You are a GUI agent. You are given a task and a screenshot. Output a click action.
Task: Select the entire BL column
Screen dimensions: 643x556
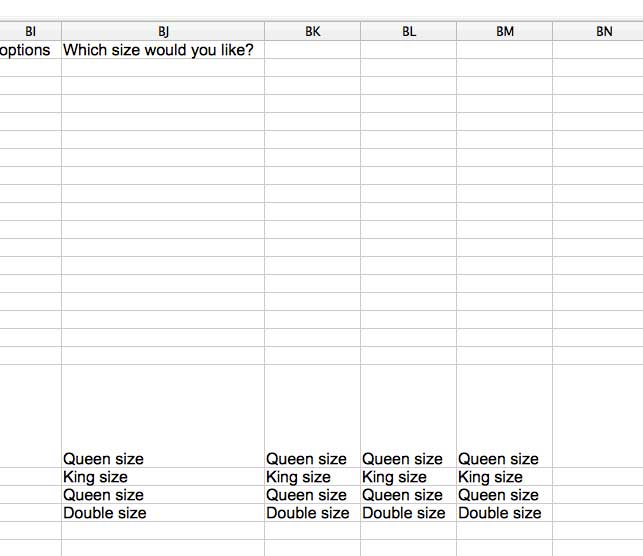[409, 31]
